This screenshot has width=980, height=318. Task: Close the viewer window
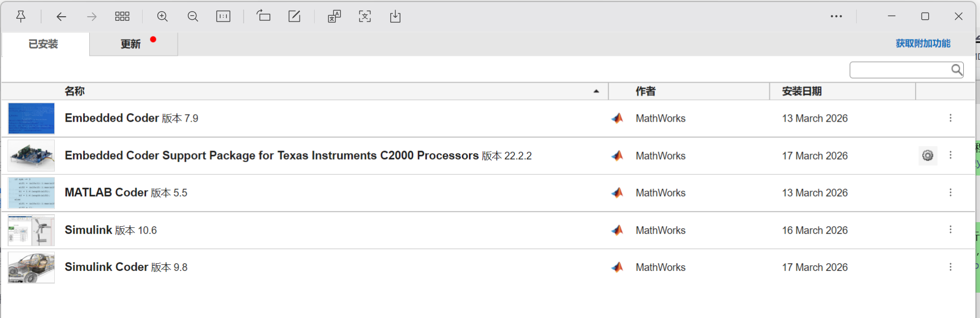tap(959, 16)
